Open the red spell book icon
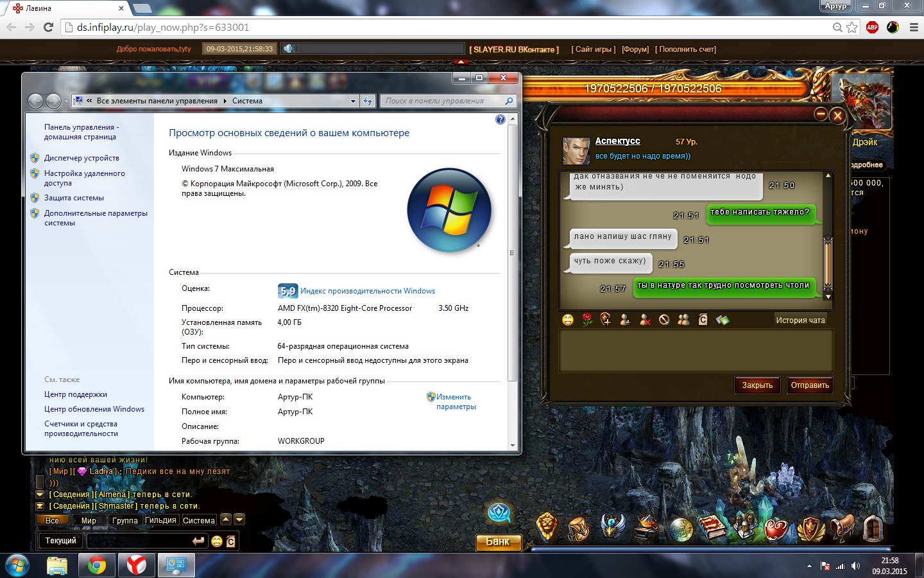This screenshot has height=578, width=924. tap(711, 528)
